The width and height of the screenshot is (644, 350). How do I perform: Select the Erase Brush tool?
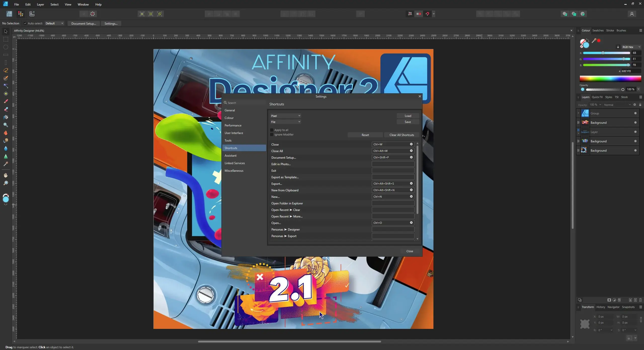click(6, 109)
